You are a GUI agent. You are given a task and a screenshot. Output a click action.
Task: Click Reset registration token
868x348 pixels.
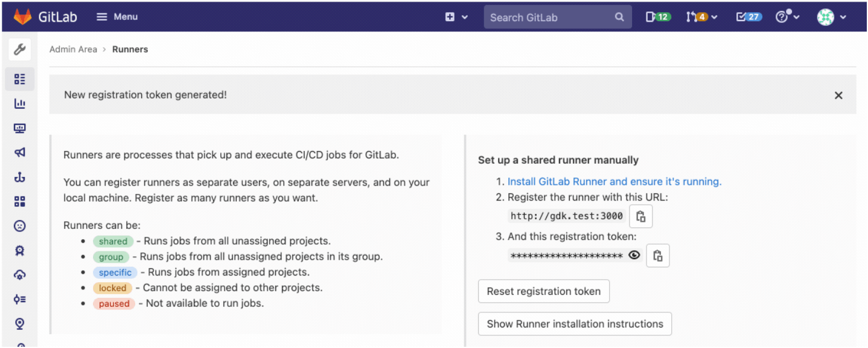pyautogui.click(x=543, y=291)
